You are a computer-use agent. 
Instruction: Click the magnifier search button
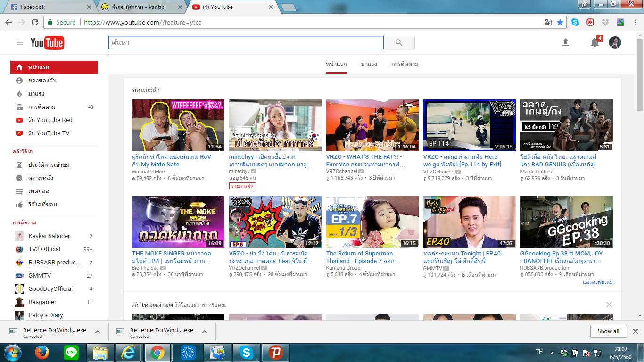coord(399,43)
